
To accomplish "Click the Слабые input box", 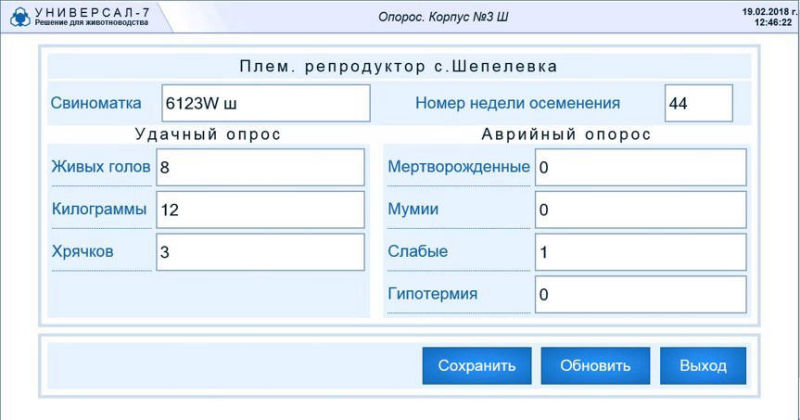I will pyautogui.click(x=640, y=253).
